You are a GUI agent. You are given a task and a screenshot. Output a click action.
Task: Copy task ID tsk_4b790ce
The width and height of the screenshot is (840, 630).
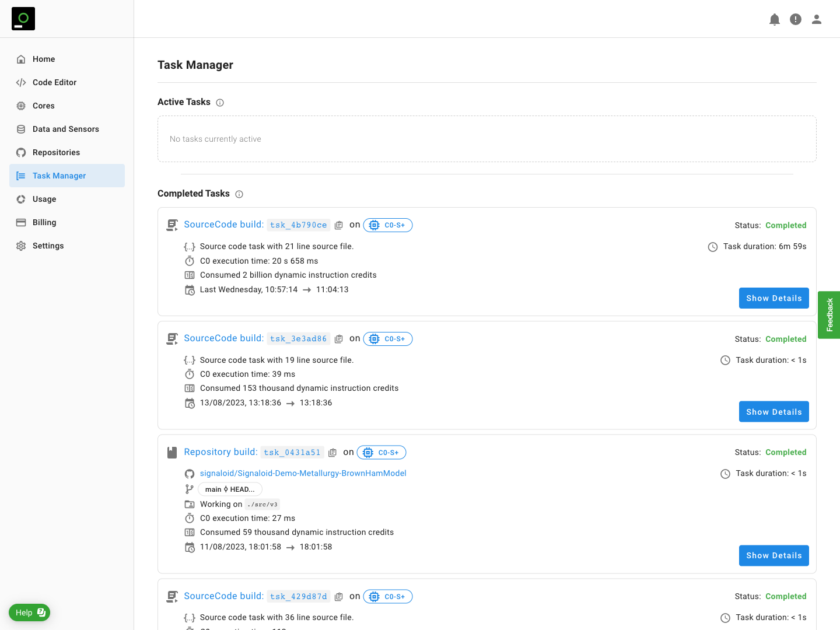point(339,225)
